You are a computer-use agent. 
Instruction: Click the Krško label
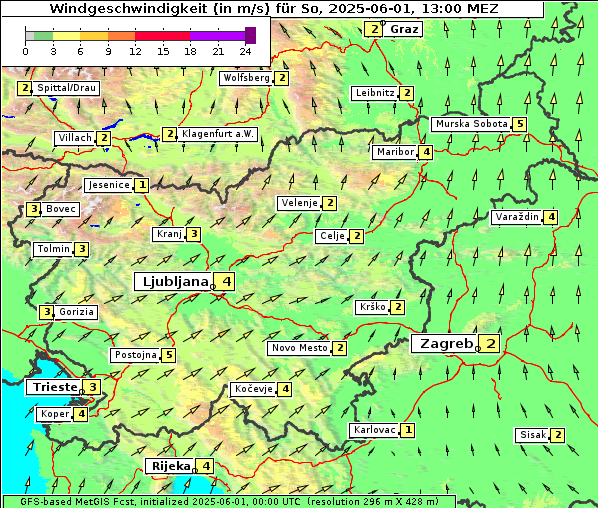pyautogui.click(x=372, y=307)
